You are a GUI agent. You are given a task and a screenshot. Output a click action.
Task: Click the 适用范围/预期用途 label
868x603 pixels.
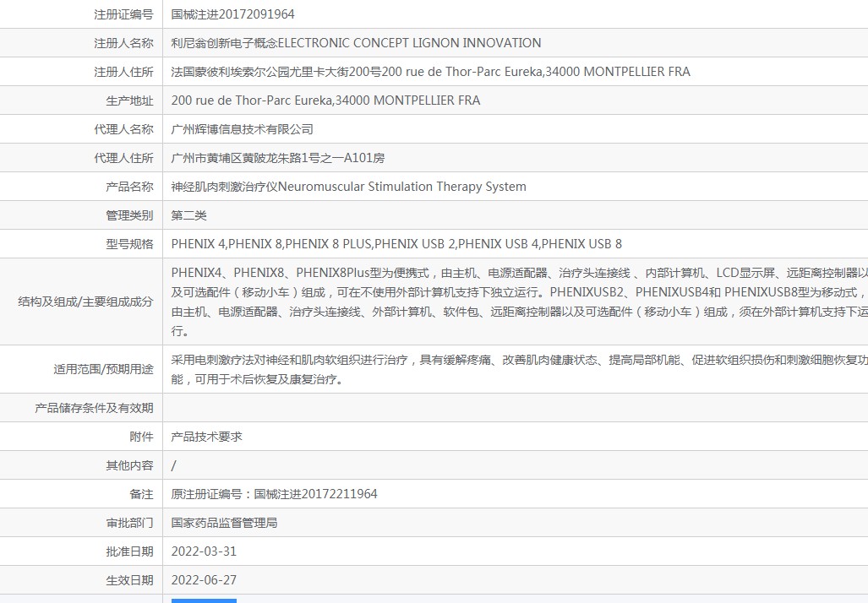[103, 370]
